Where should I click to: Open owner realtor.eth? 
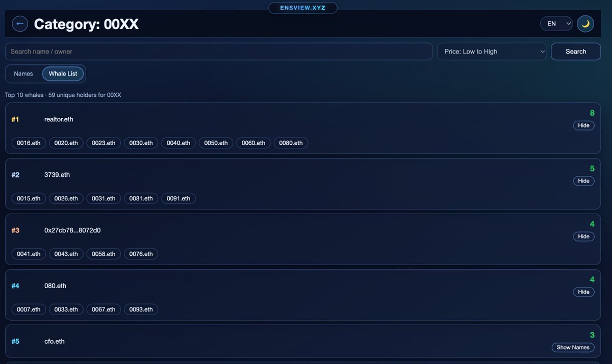click(59, 119)
